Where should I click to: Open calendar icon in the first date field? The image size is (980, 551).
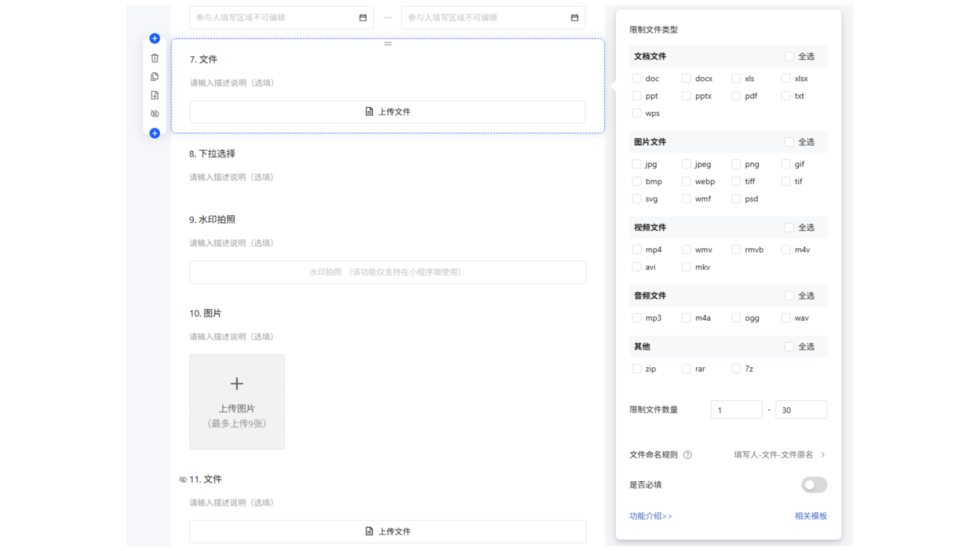[x=363, y=18]
